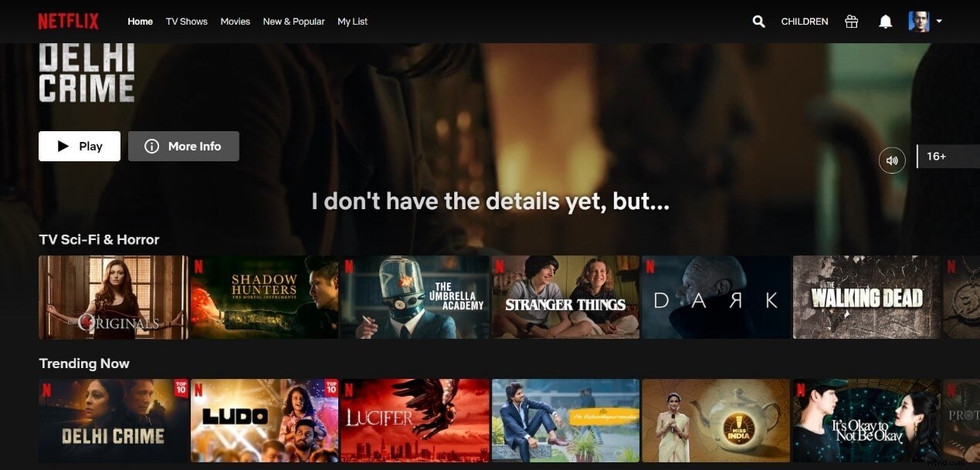The width and height of the screenshot is (980, 470).
Task: Go to My List
Action: point(352,21)
